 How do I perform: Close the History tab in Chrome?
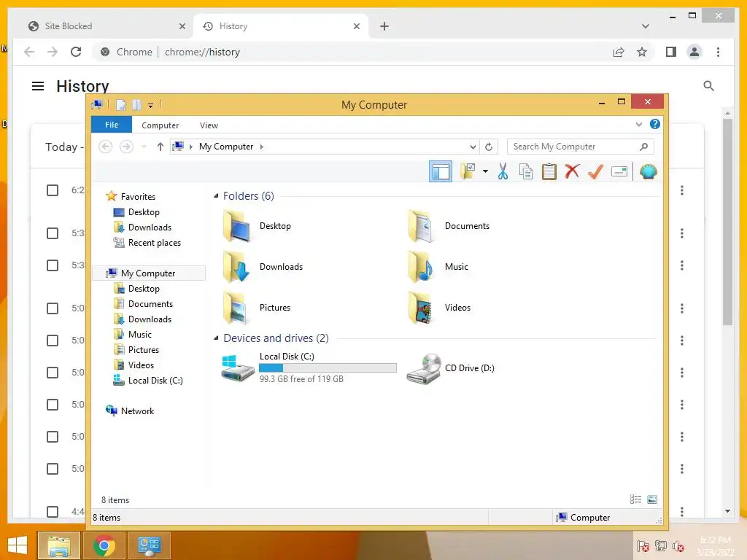click(356, 26)
